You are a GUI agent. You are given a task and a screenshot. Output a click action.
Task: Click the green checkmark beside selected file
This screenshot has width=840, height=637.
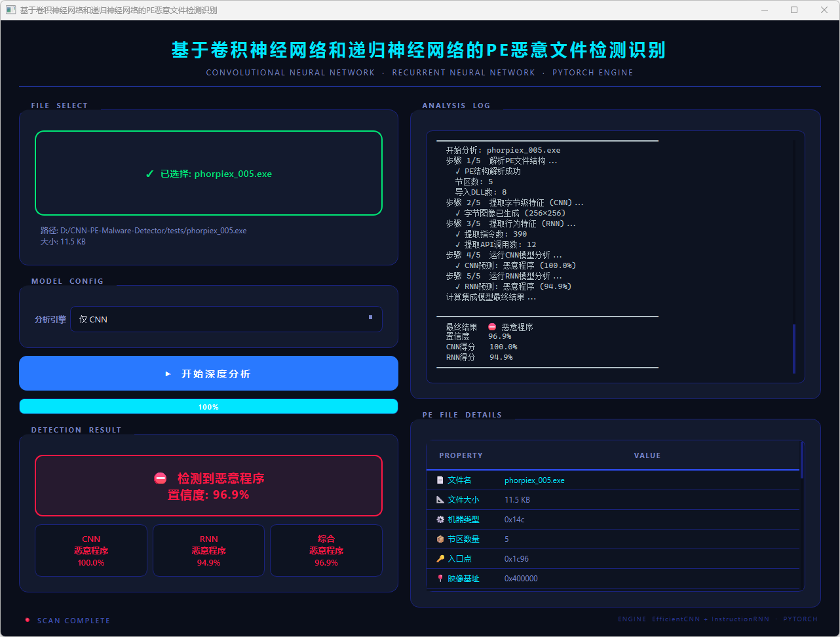[150, 174]
